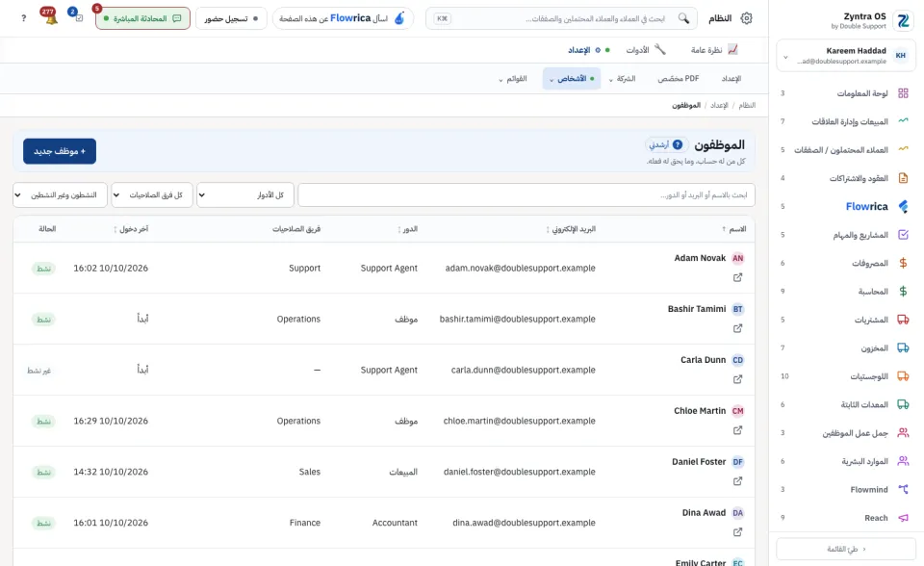The image size is (924, 566).
Task: Open the tasks checklist icon with badge 2
Action: point(79,18)
